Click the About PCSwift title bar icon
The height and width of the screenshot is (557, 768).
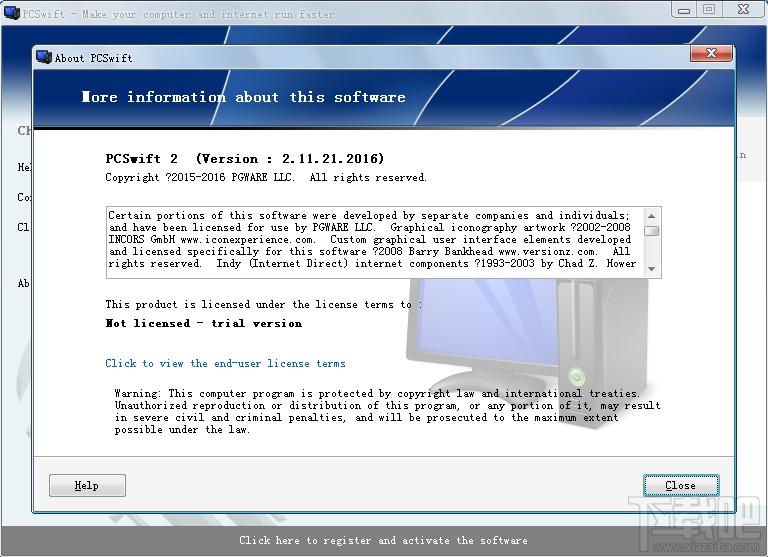point(44,57)
